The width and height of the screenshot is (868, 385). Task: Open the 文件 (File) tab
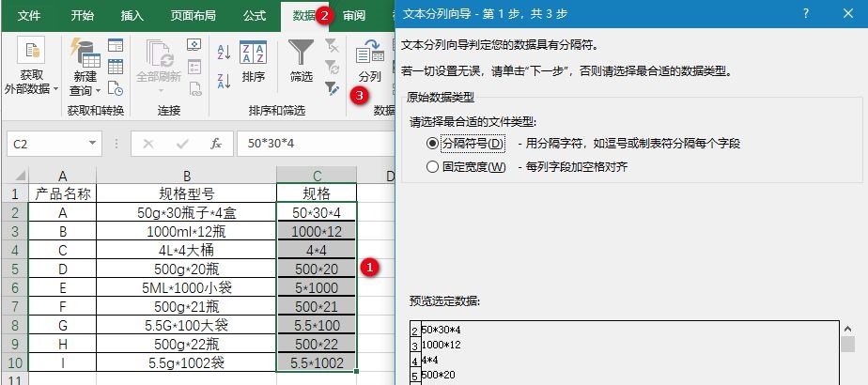pyautogui.click(x=29, y=15)
